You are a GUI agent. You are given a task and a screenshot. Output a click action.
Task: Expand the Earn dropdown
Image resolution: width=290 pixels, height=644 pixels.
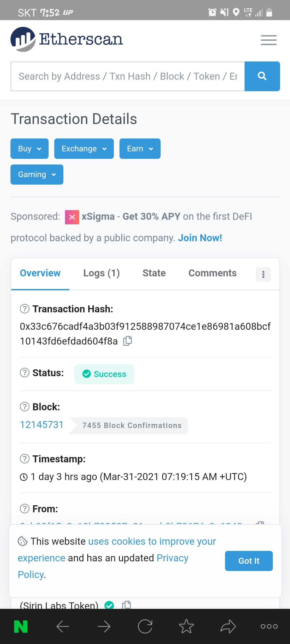point(140,149)
